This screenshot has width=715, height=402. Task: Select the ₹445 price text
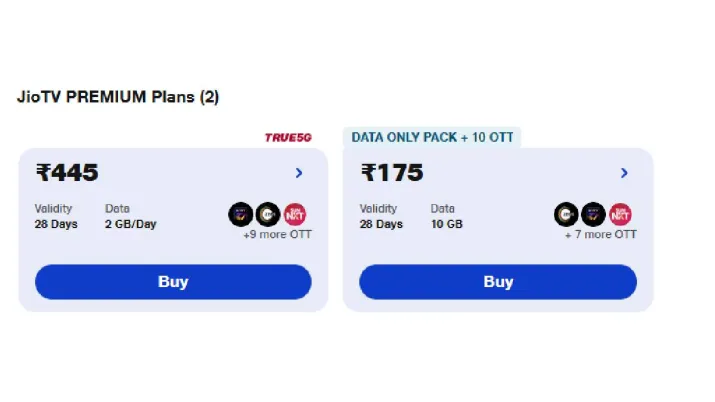coord(67,173)
